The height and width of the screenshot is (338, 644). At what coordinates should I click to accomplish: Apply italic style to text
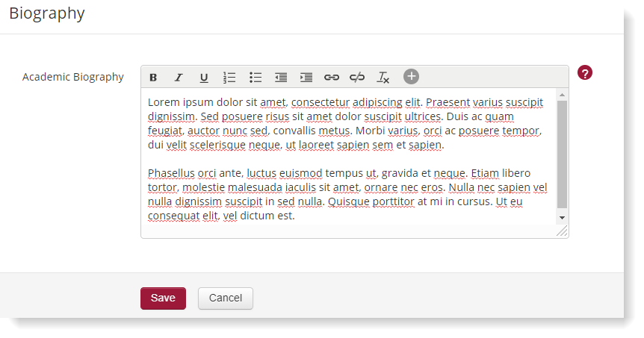click(179, 78)
